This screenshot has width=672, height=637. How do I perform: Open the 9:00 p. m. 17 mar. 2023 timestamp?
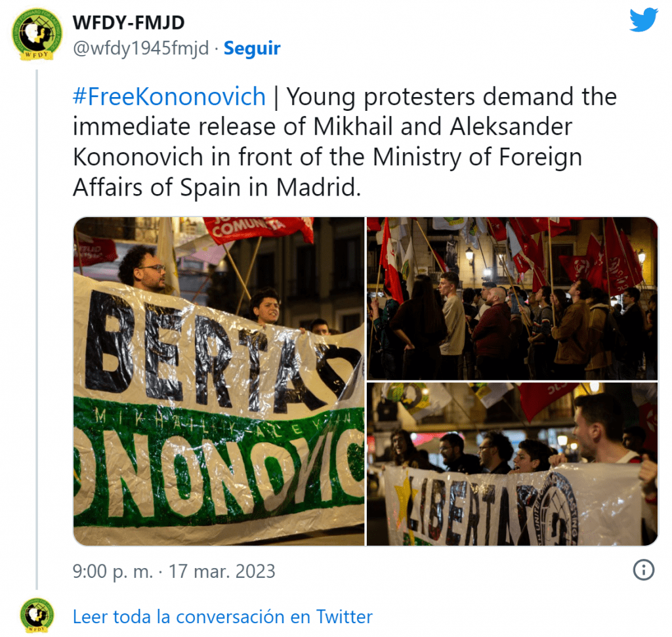point(173,571)
